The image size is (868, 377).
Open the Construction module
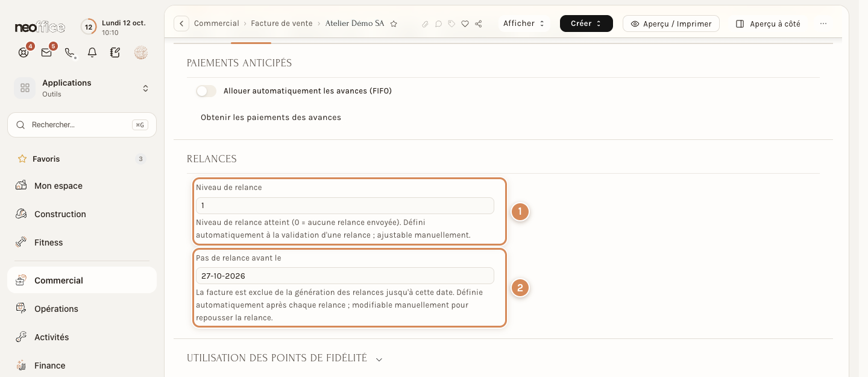coord(82,214)
